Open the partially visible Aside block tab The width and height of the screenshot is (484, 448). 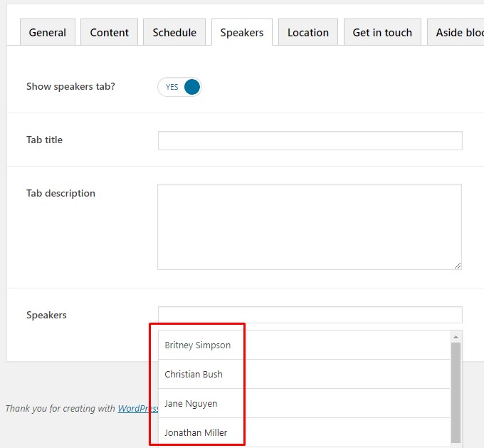click(x=457, y=33)
